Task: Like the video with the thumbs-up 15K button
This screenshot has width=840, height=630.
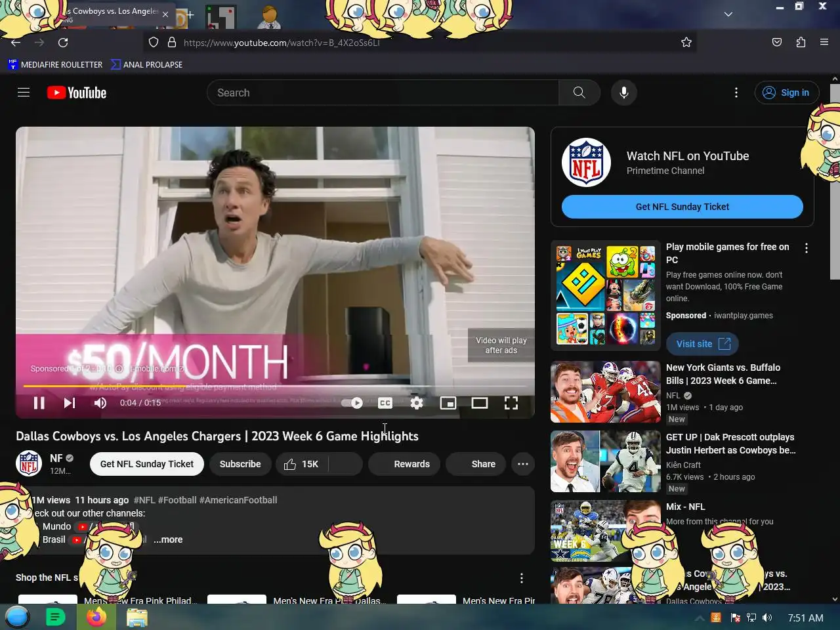Action: (x=301, y=464)
